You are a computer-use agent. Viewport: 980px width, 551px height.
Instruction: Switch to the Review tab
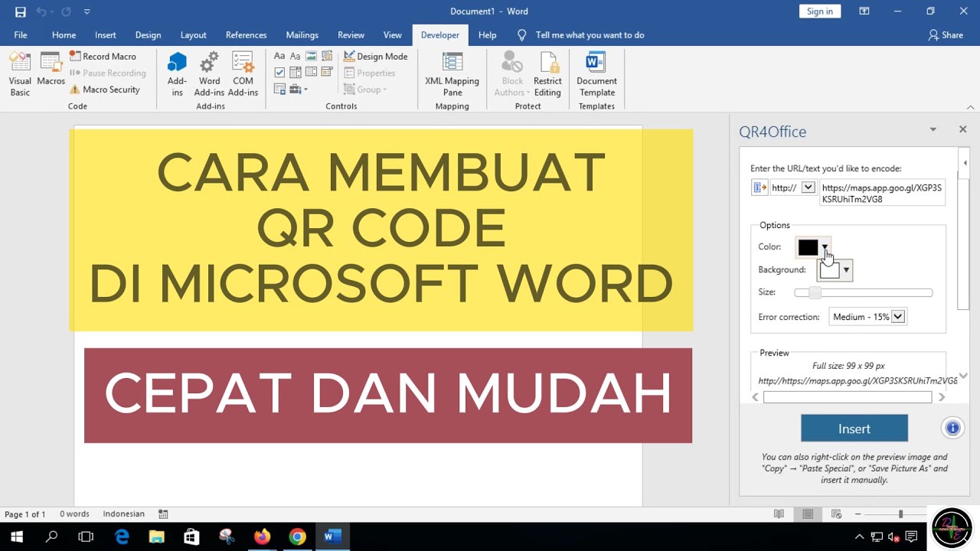(x=351, y=35)
